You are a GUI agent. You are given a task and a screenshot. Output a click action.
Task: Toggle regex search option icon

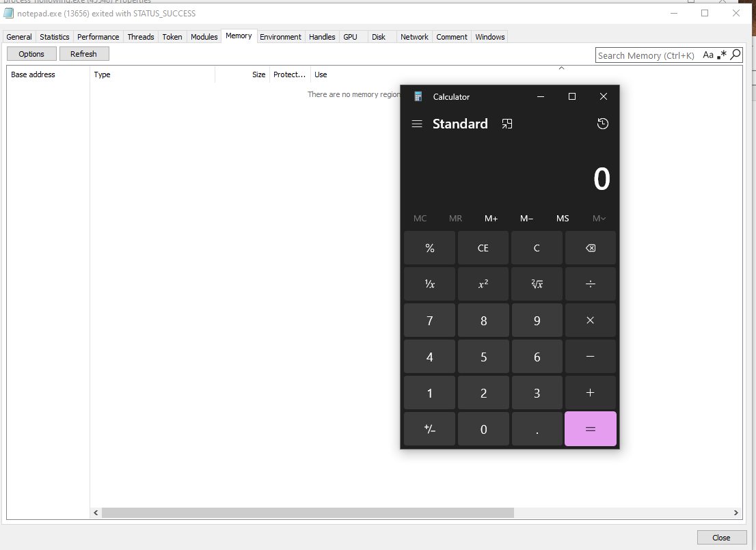click(722, 55)
